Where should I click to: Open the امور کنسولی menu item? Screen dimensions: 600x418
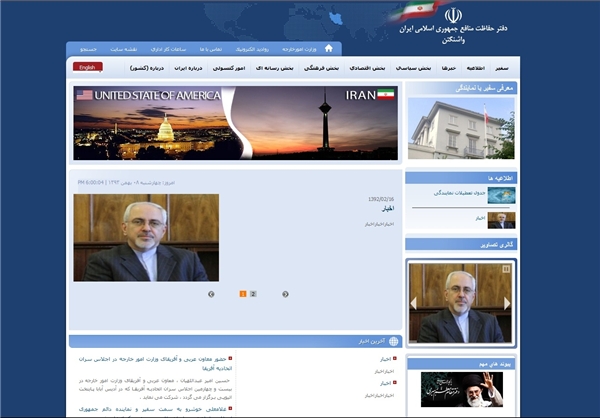(x=229, y=68)
